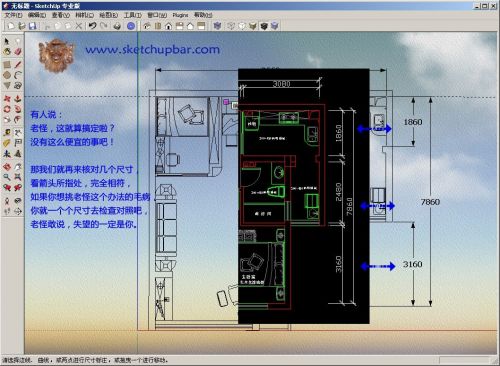Activate the Line pencil tool

[18, 64]
